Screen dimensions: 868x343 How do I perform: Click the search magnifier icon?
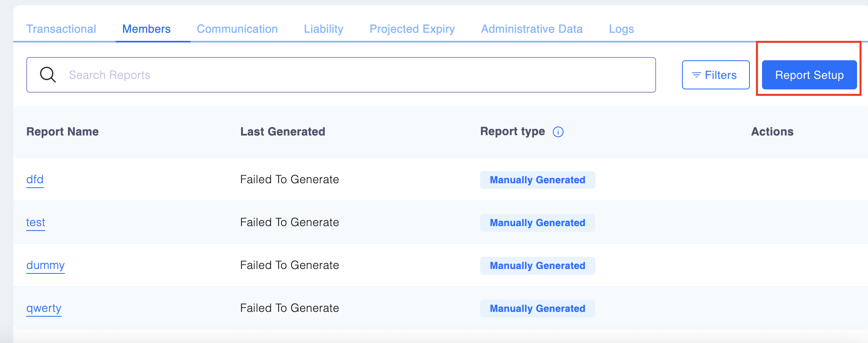tap(48, 75)
